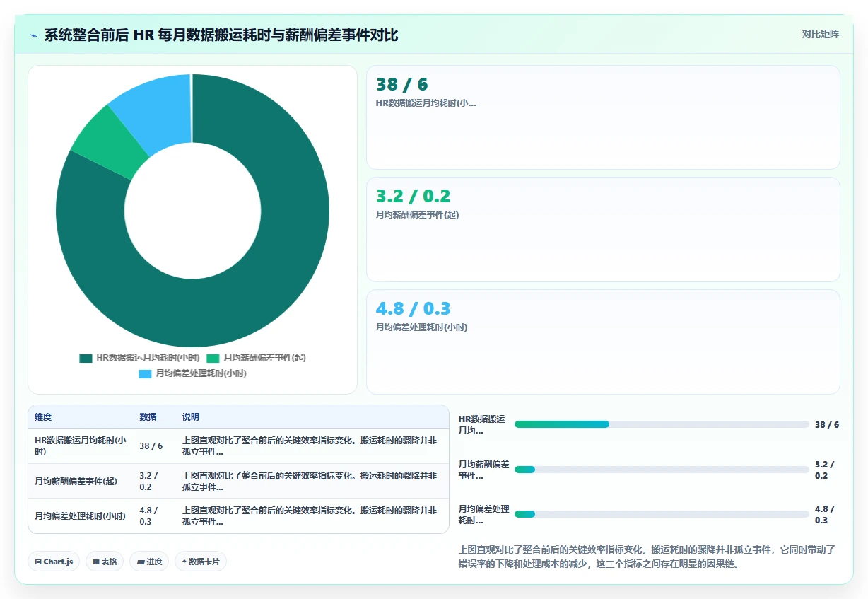Toggle the 月均薪酬偏差事件 legend item
868x599 pixels.
(x=257, y=359)
